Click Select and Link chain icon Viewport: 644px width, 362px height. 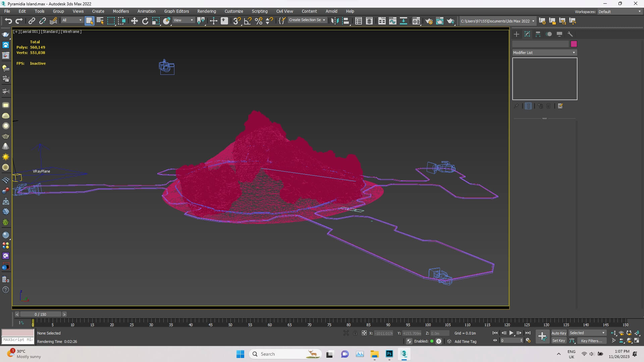[32, 21]
